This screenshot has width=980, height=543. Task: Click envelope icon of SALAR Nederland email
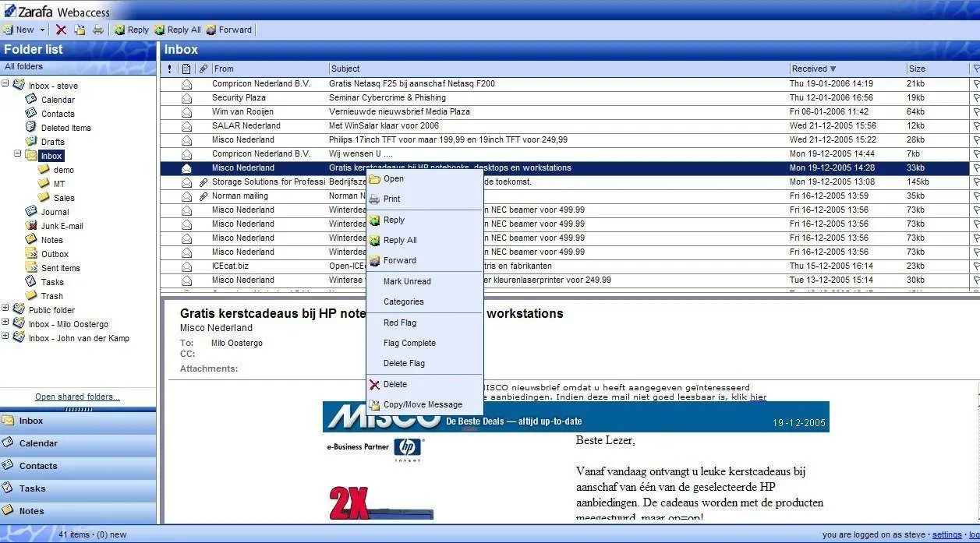186,126
